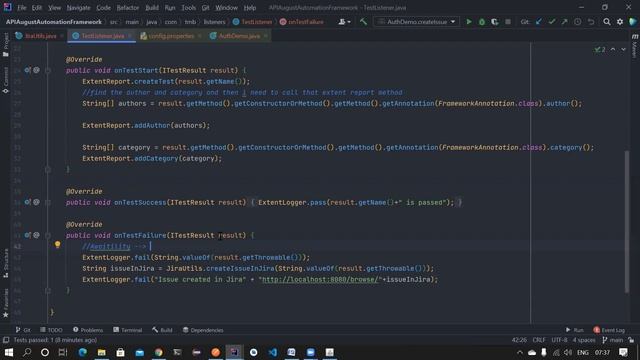
Task: Click the listeners breadcrumb in navigation bar
Action: [214, 22]
